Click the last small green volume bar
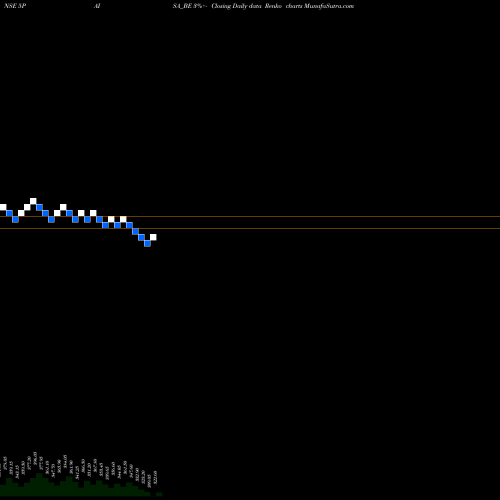The height and width of the screenshot is (500, 500). click(x=159, y=494)
